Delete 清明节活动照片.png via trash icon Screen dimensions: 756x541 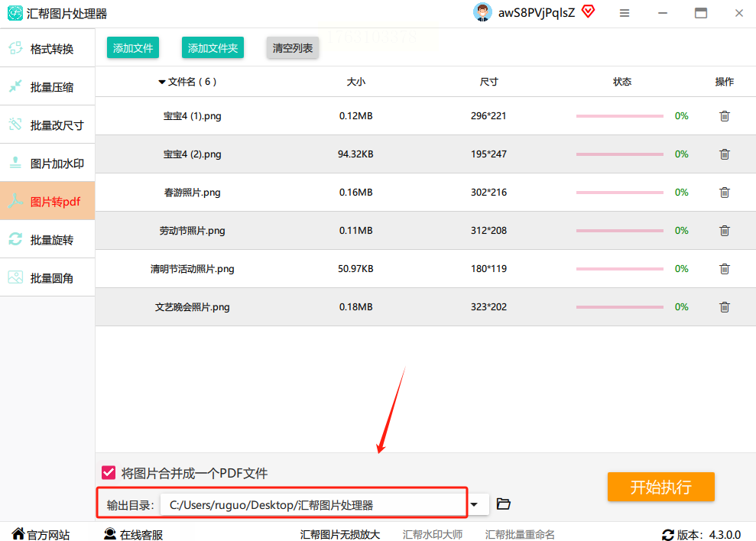point(724,269)
